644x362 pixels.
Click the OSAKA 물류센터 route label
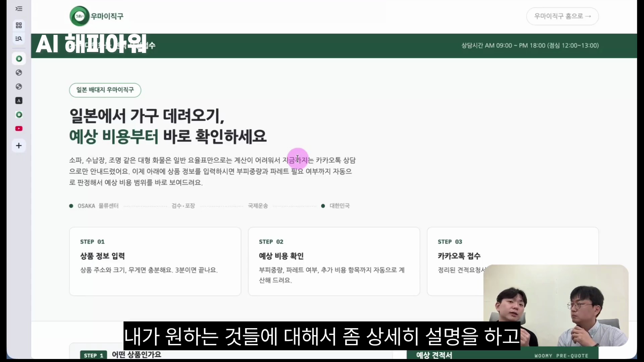[x=98, y=206]
